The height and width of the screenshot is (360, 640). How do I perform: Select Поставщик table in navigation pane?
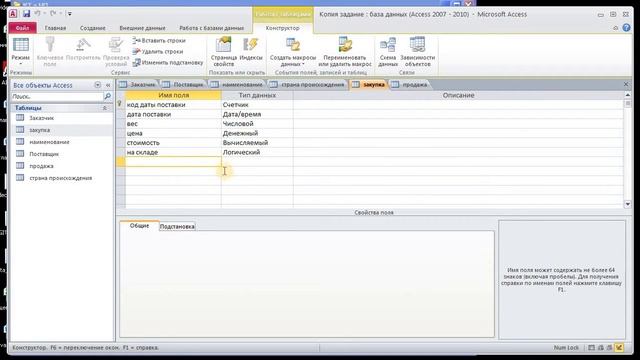44,154
